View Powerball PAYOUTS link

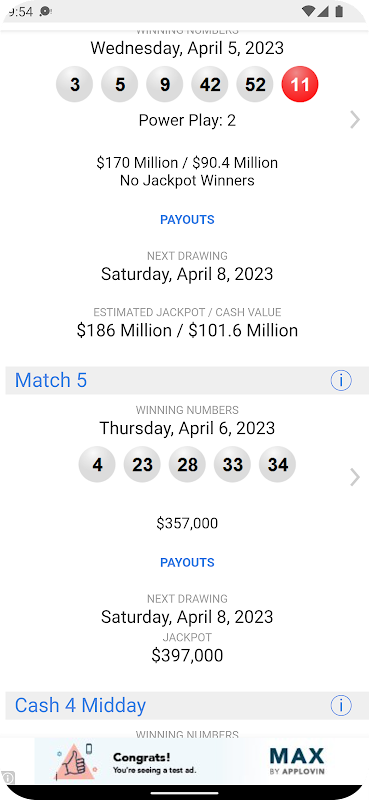tap(187, 220)
